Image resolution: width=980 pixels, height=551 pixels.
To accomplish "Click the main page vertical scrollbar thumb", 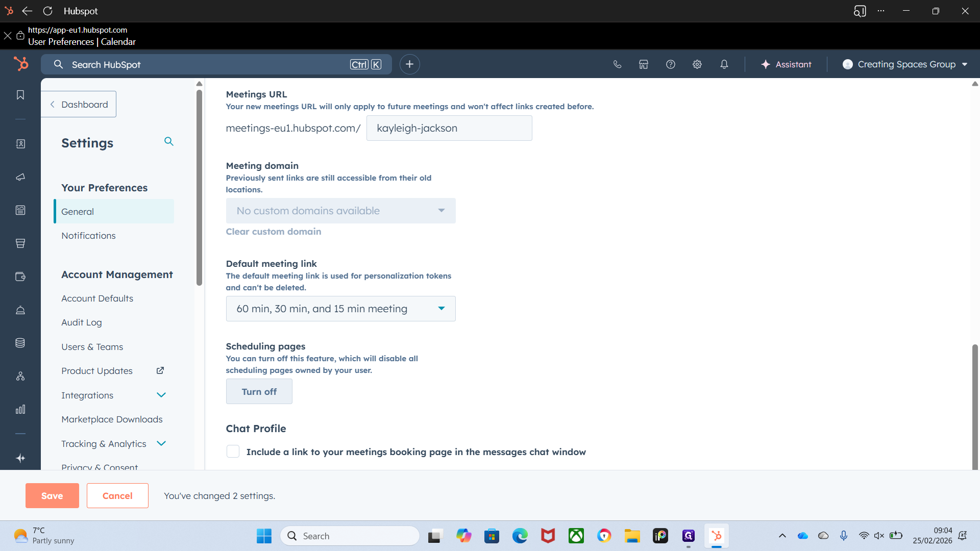I will (975, 407).
